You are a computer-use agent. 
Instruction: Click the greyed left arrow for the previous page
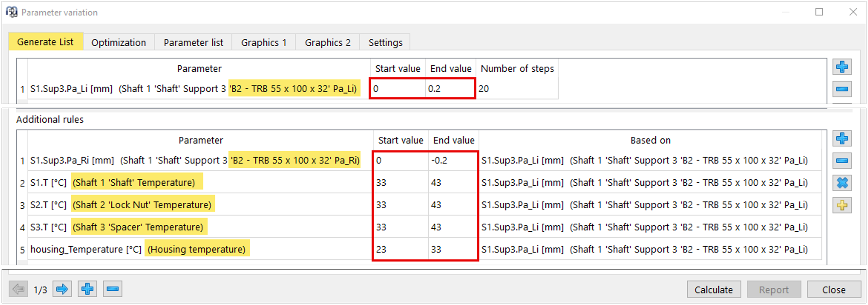tap(18, 289)
